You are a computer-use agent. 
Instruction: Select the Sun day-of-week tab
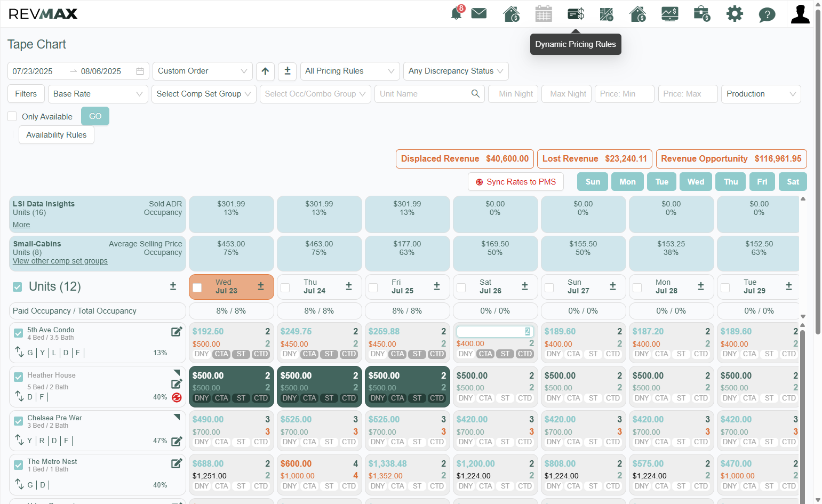(x=593, y=182)
